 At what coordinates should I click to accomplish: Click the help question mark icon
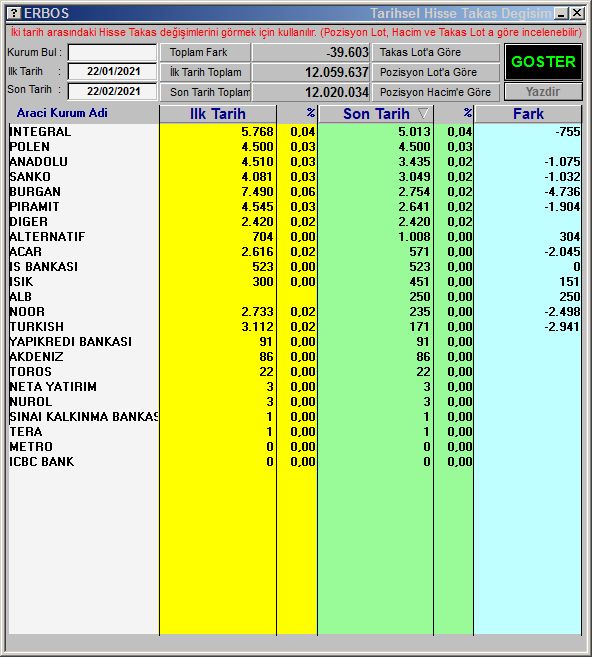click(14, 13)
